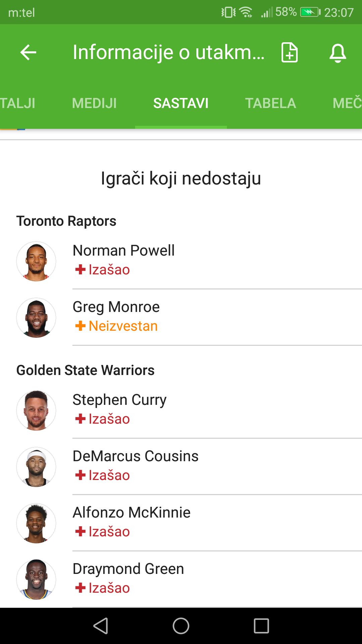
Task: Open DeMarcus Cousins' player photo
Action: [x=36, y=467]
